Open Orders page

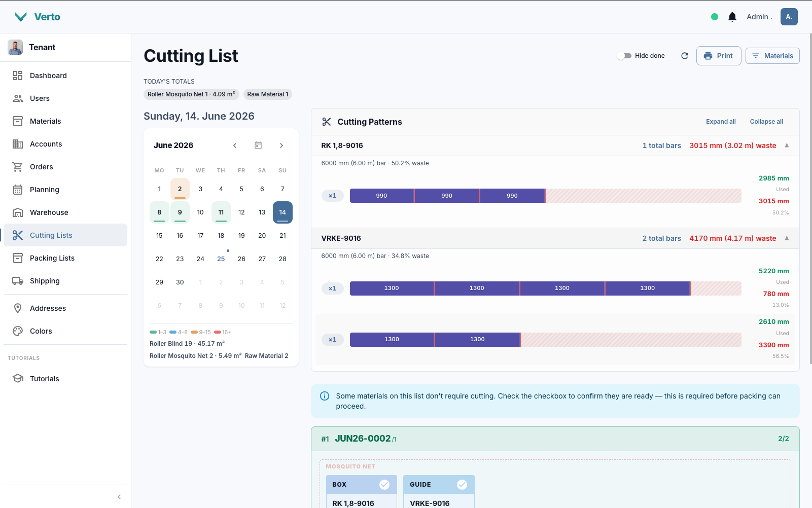(65, 167)
